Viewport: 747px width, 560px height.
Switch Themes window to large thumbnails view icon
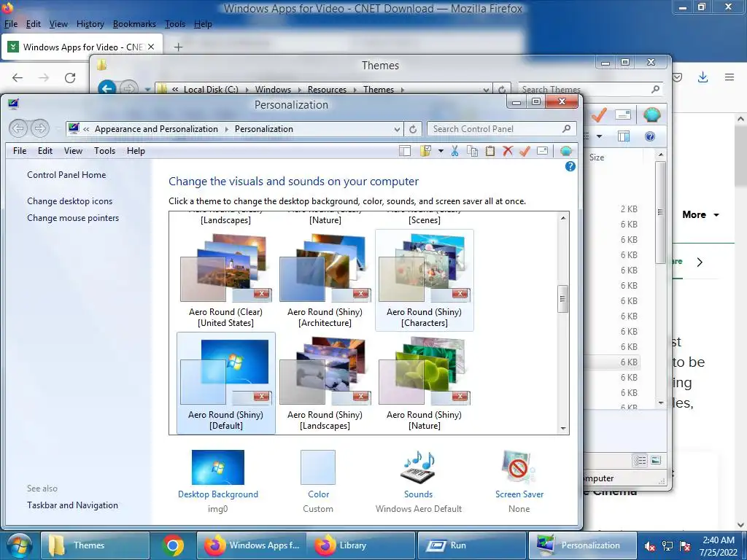(656, 460)
